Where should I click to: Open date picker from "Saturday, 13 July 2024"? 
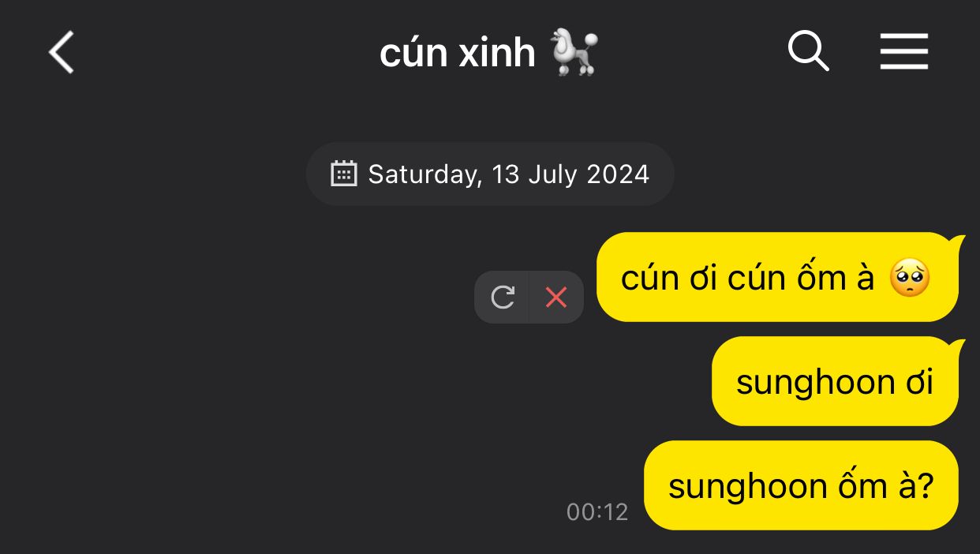pos(490,174)
